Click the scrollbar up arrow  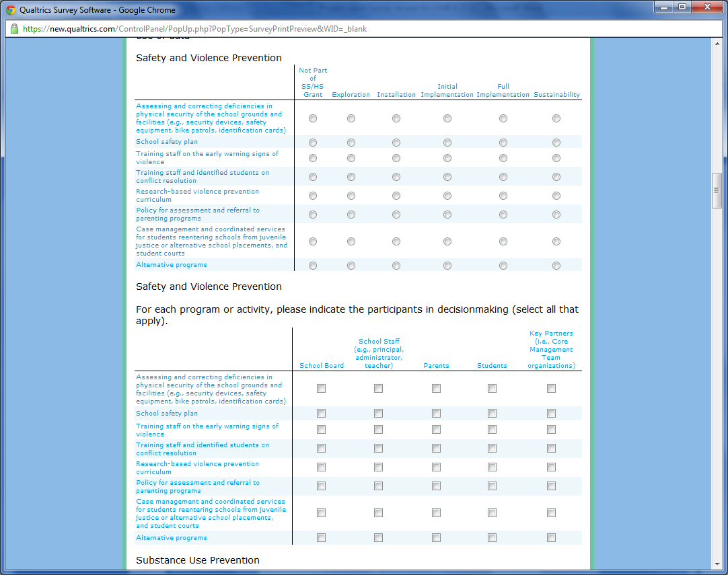pos(717,44)
